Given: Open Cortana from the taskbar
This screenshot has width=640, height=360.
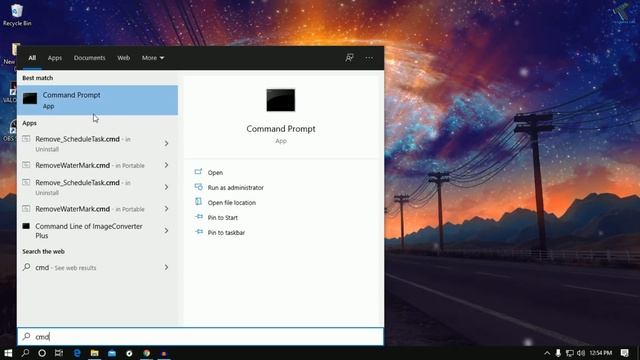Looking at the screenshot, I should coord(42,353).
